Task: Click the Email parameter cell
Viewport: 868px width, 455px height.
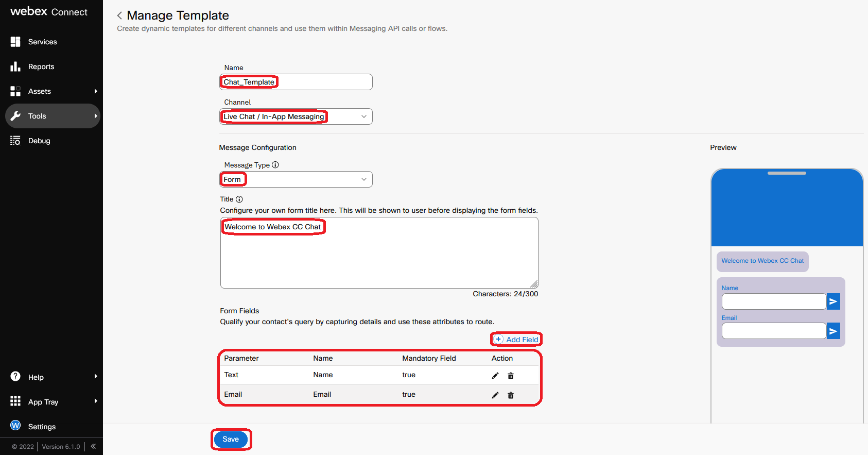Action: pyautogui.click(x=233, y=394)
